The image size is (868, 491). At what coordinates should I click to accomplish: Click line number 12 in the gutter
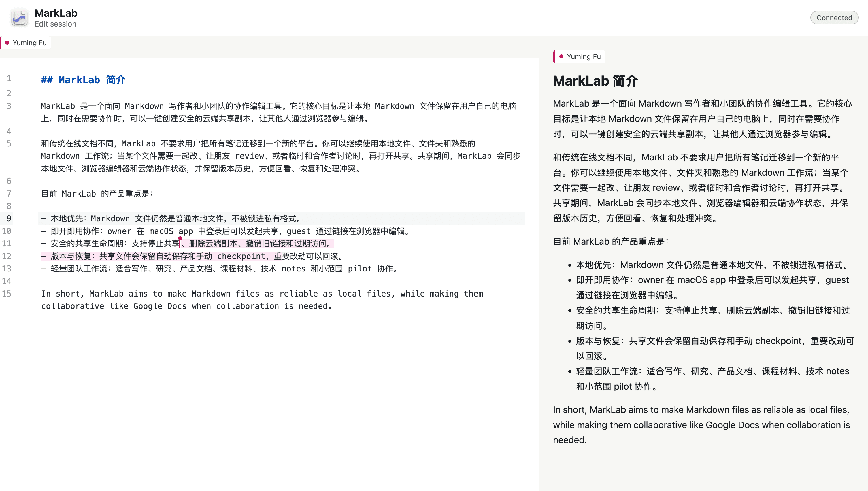(7, 256)
